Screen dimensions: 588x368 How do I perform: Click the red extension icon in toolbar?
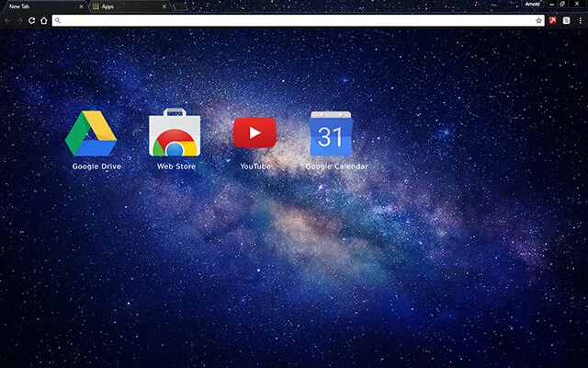pyautogui.click(x=553, y=20)
